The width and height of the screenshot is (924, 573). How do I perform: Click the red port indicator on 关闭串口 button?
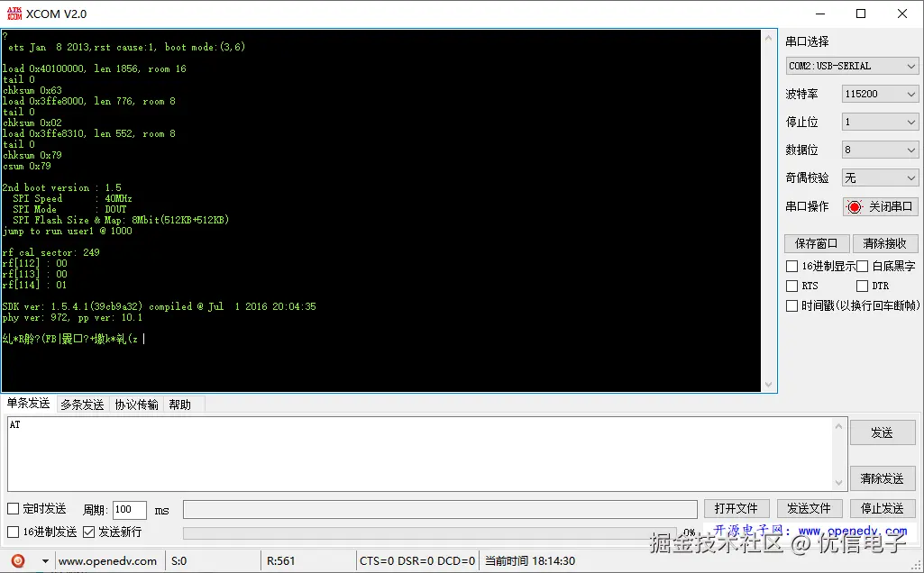(854, 206)
